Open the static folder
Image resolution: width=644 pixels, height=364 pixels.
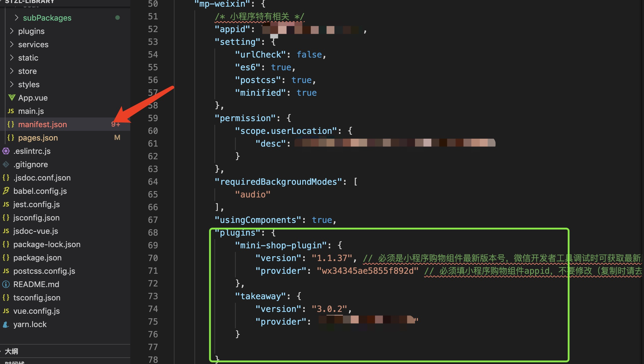point(28,58)
